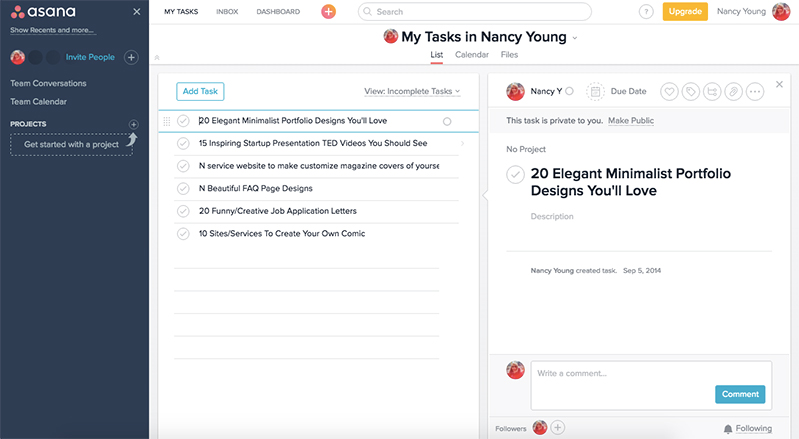Viewport: 799px width, 439px height.
Task: Click Nancy's avatar in sidebar team row
Action: [18, 57]
